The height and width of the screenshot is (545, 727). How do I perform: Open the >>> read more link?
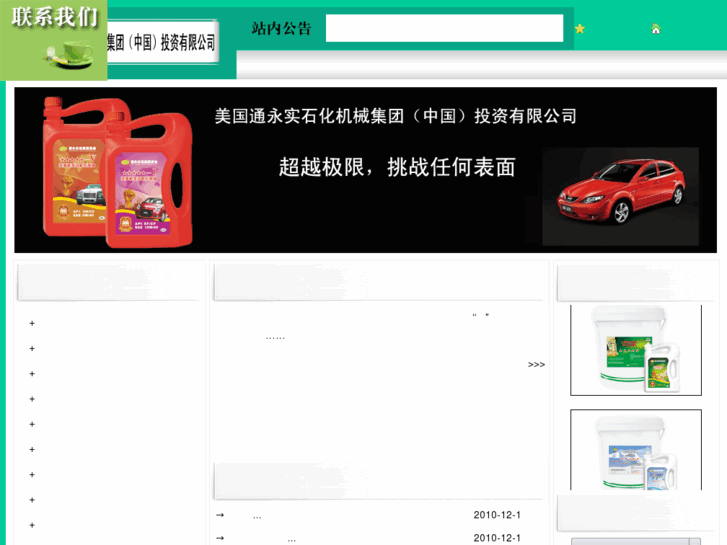(x=536, y=365)
